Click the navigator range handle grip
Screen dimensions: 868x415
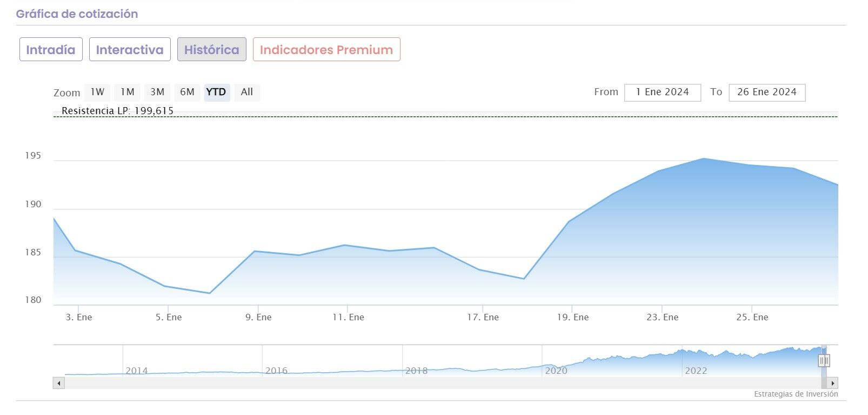824,360
